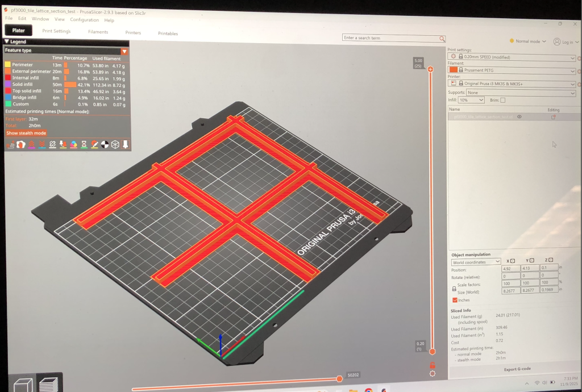Switch to Print Settings tab
The height and width of the screenshot is (392, 582).
[56, 31]
